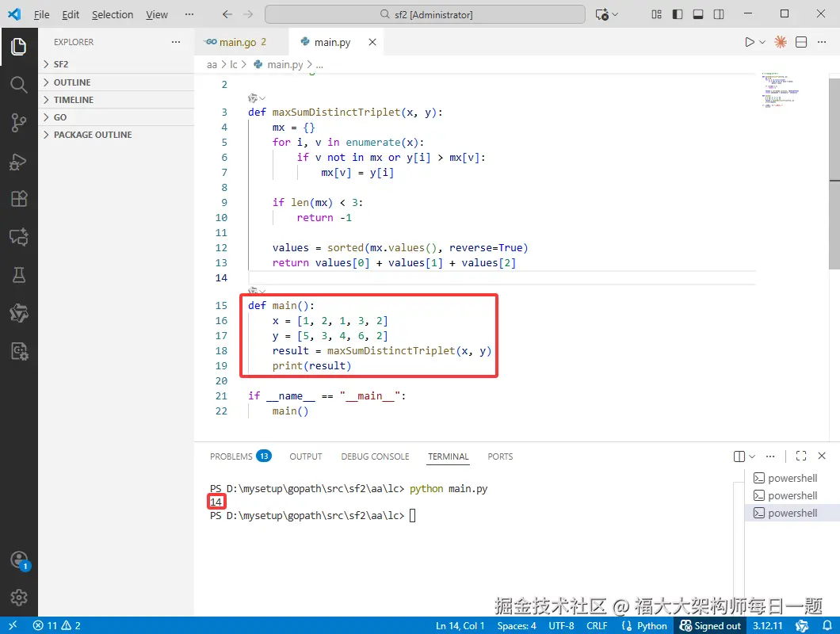Click the orange star icon in editor toolbar

pyautogui.click(x=781, y=42)
